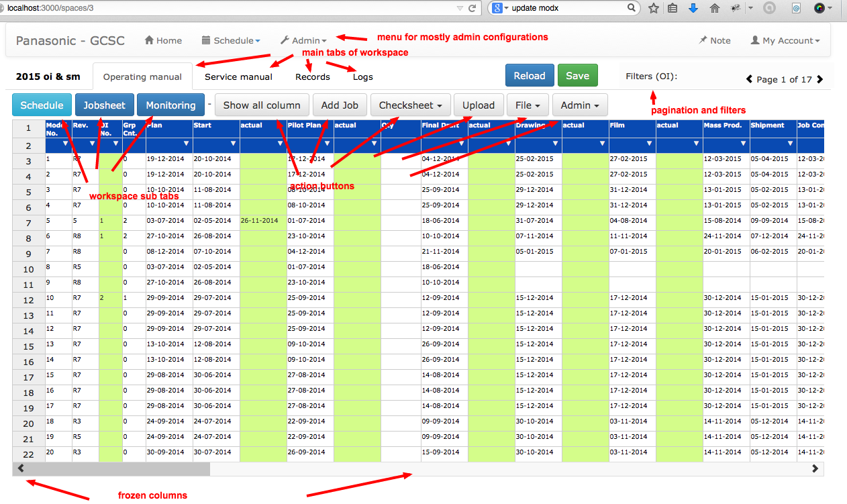Go to previous page using left arrow

[750, 79]
